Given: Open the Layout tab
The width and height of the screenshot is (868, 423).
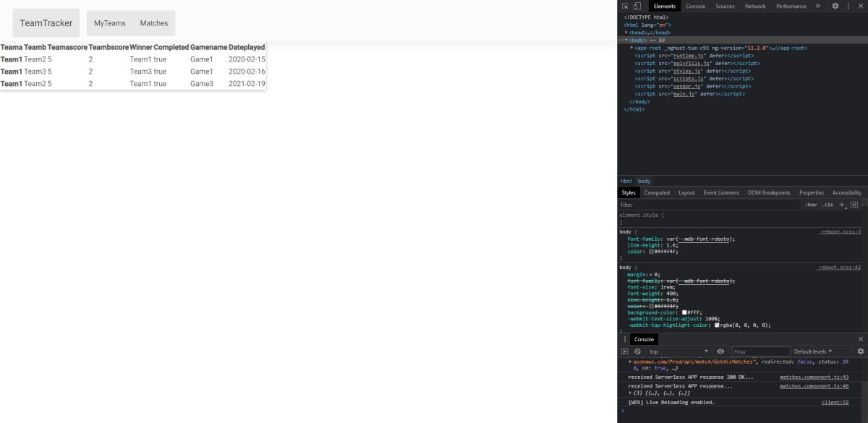Looking at the screenshot, I should [686, 192].
